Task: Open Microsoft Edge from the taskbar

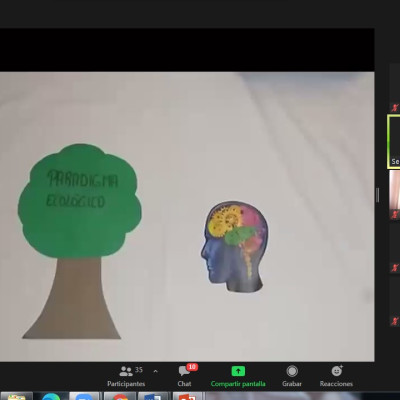Action: 51,396
